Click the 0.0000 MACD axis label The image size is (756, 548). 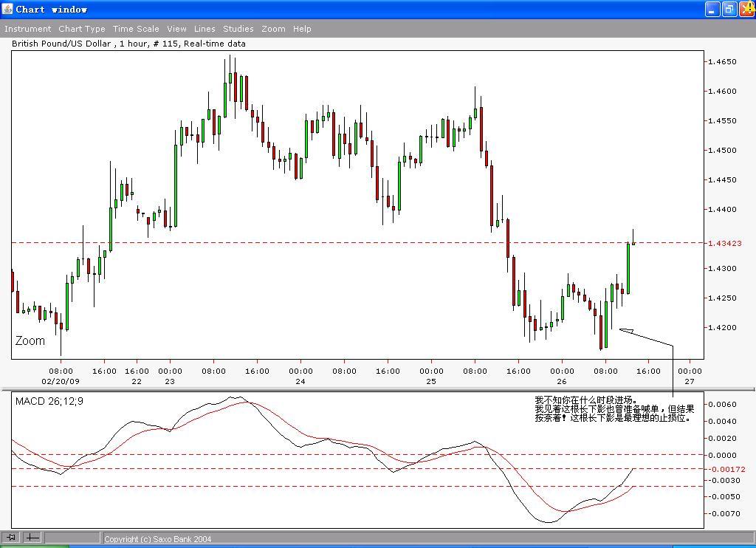(x=722, y=455)
